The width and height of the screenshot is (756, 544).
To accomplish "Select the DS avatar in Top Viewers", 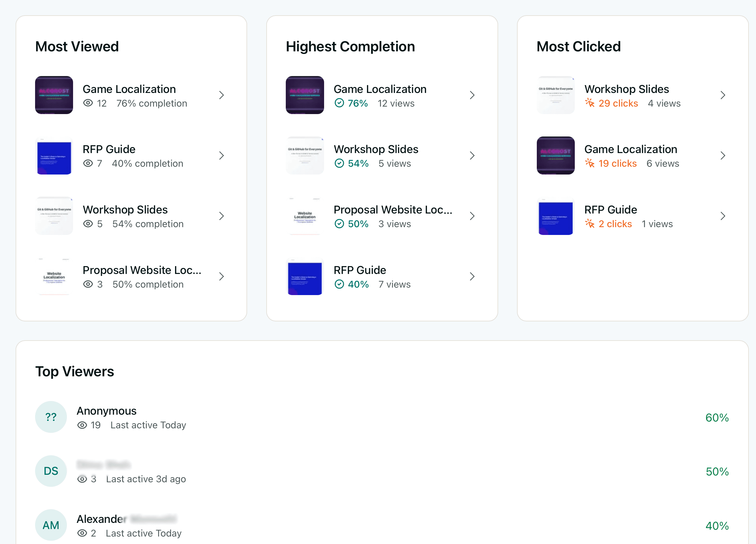I will pos(51,471).
